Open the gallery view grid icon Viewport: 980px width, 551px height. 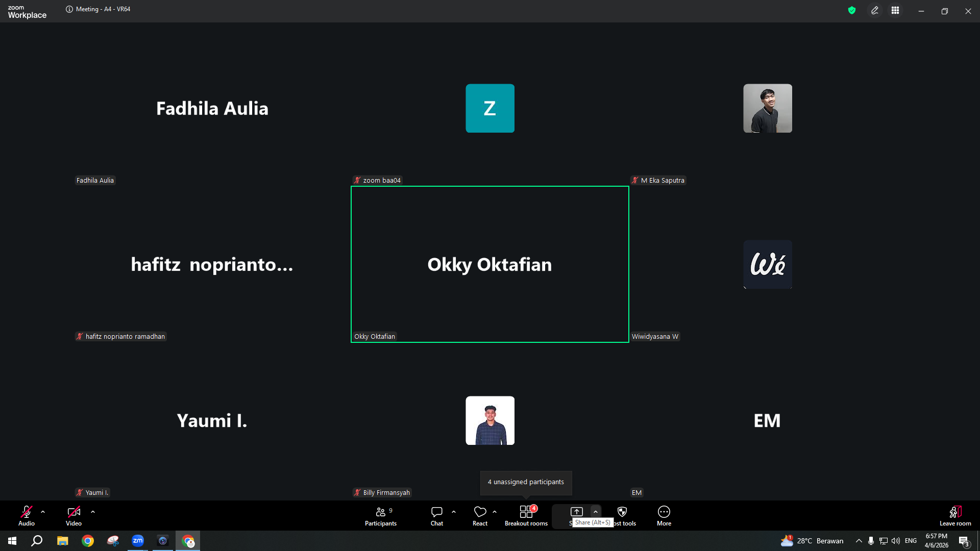pyautogui.click(x=895, y=10)
